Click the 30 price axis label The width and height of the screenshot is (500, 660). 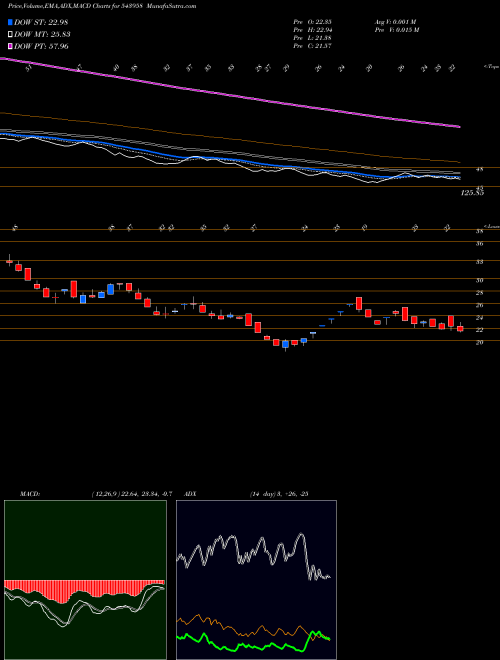[x=479, y=280]
